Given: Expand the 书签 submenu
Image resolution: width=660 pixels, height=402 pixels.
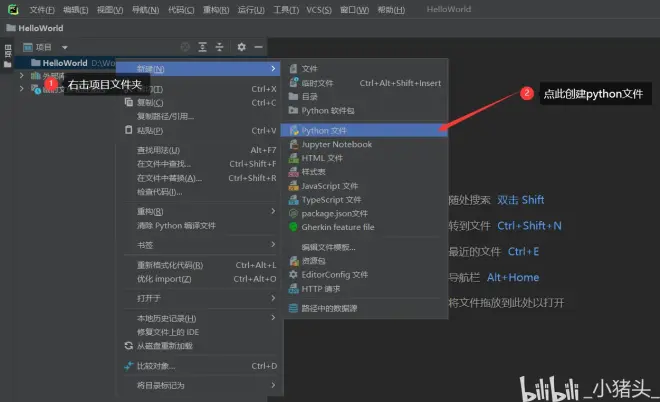Looking at the screenshot, I should pyautogui.click(x=200, y=245).
